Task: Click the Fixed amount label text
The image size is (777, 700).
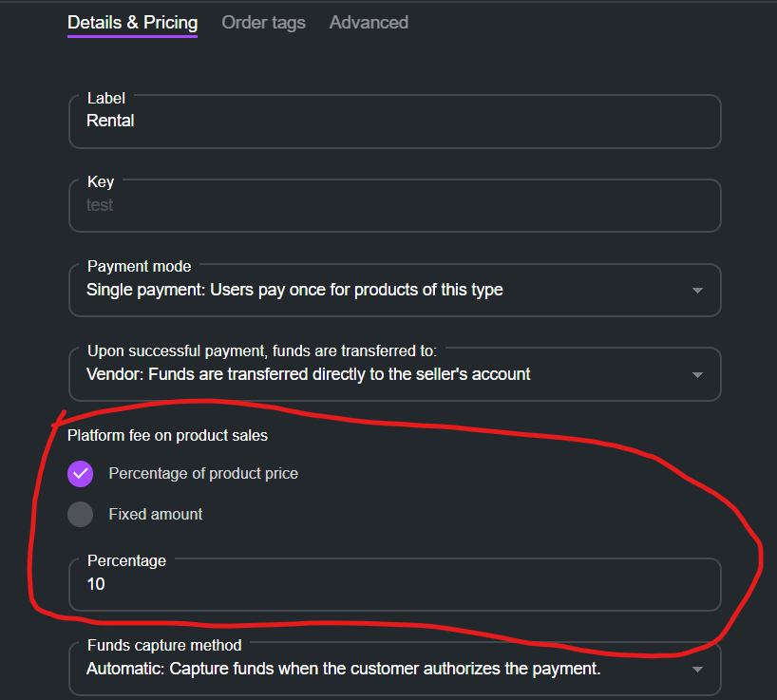Action: [x=156, y=514]
